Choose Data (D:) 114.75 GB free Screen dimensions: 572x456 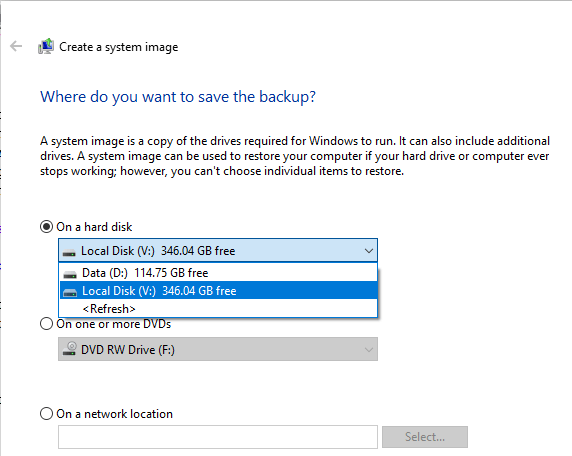click(218, 273)
